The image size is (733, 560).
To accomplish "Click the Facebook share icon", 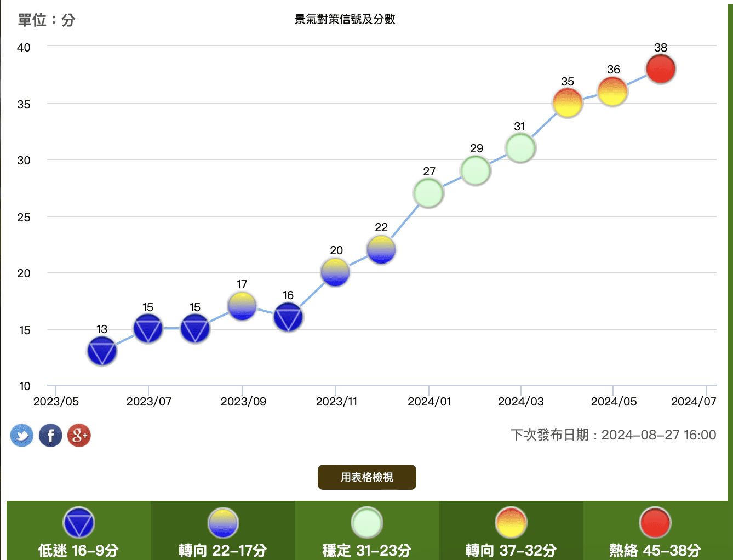I will pos(50,436).
